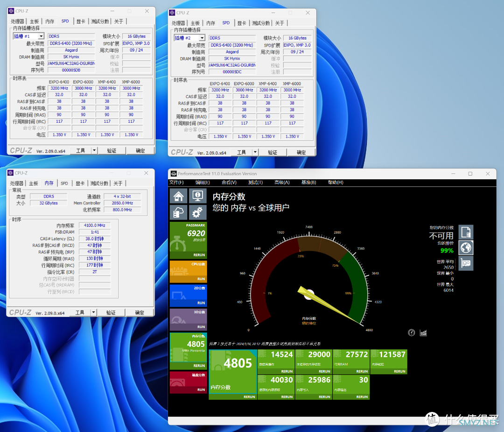The image size is (504, 432).
Task: Expand 工具 dropdown arrow in slot #1 CPU-Z window
Action: 94,150
